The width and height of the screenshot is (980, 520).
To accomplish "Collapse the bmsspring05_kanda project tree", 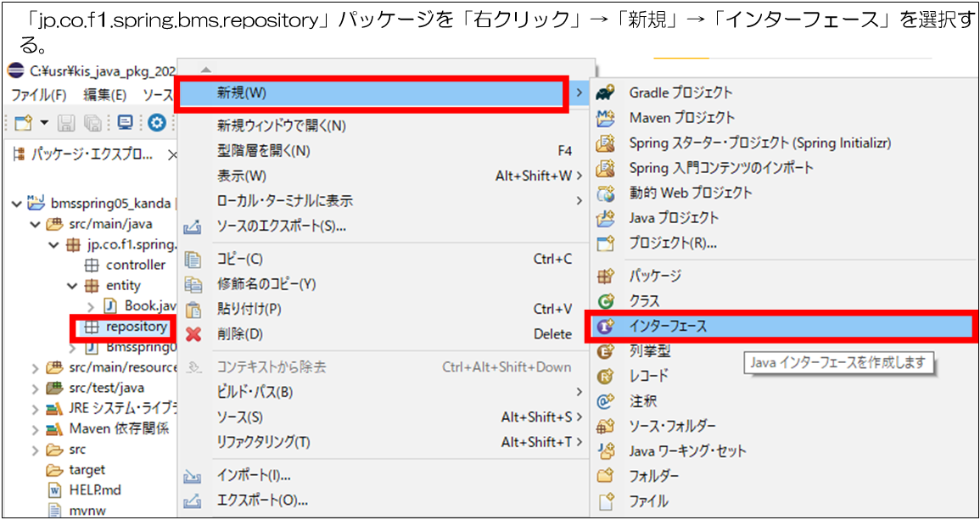I will tap(17, 204).
